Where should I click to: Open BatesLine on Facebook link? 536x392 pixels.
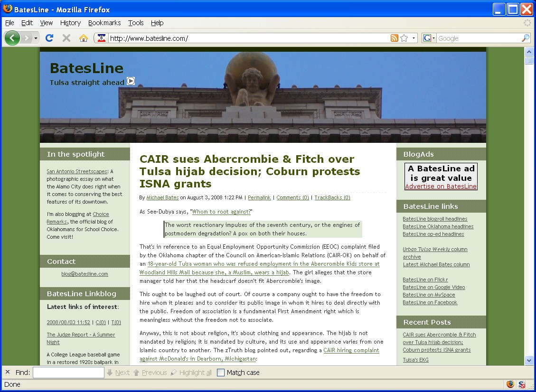point(430,302)
